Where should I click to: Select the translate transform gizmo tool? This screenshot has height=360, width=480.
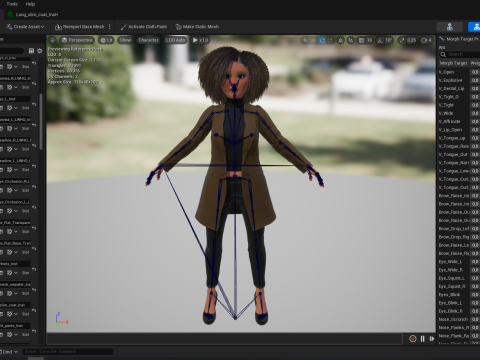point(313,40)
